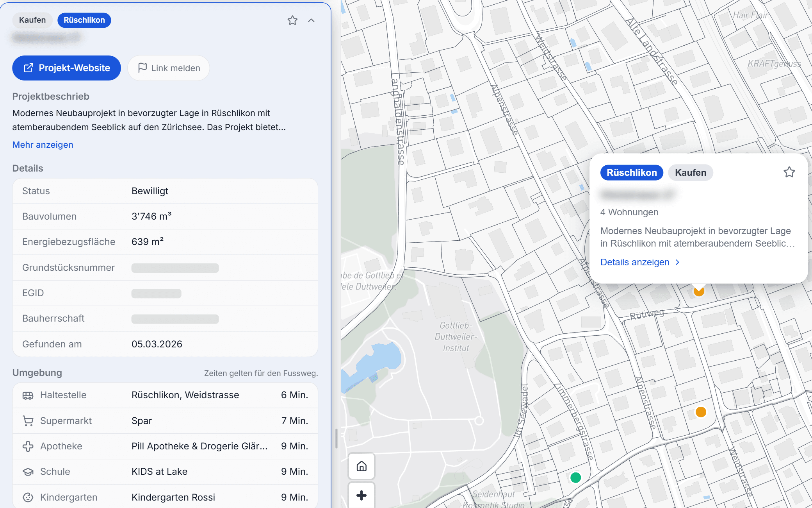Zoom in with the map plus button

point(361,495)
